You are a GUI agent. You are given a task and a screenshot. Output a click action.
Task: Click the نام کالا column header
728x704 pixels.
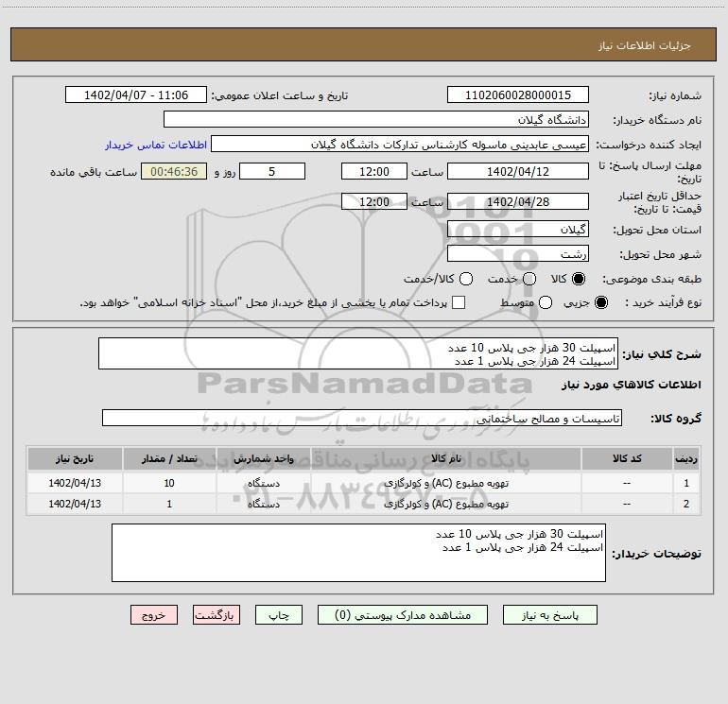point(445,458)
